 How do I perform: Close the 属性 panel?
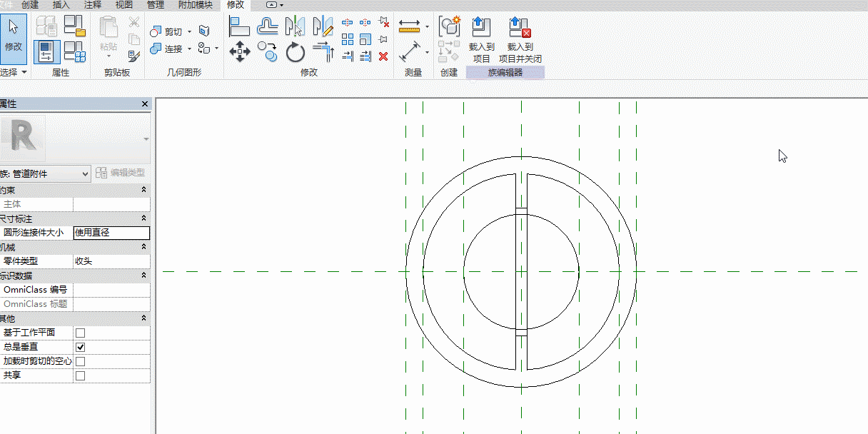[x=146, y=104]
